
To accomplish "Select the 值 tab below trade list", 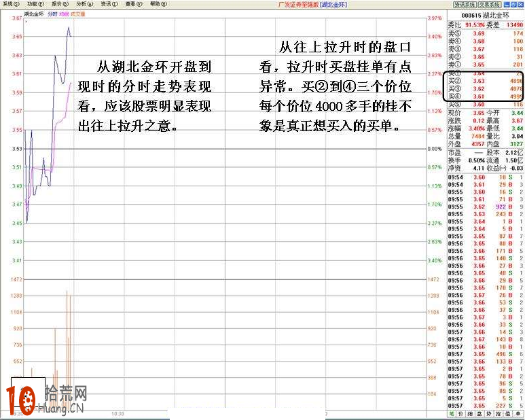I will pyautogui.click(x=507, y=415).
